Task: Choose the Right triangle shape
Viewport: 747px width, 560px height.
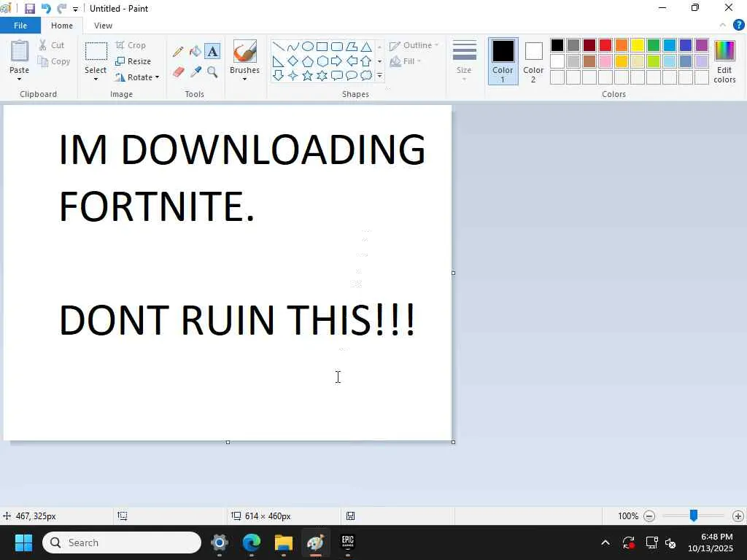Action: [279, 61]
